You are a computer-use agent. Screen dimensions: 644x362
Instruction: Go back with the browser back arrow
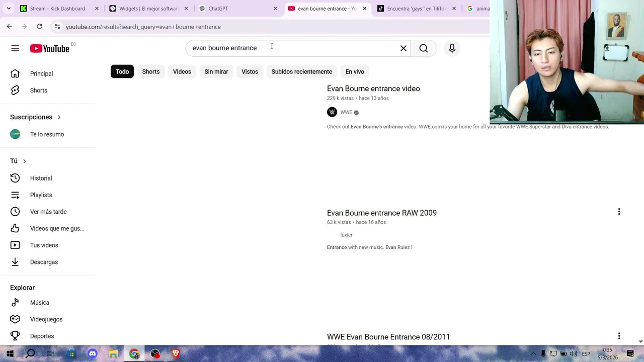click(x=9, y=26)
